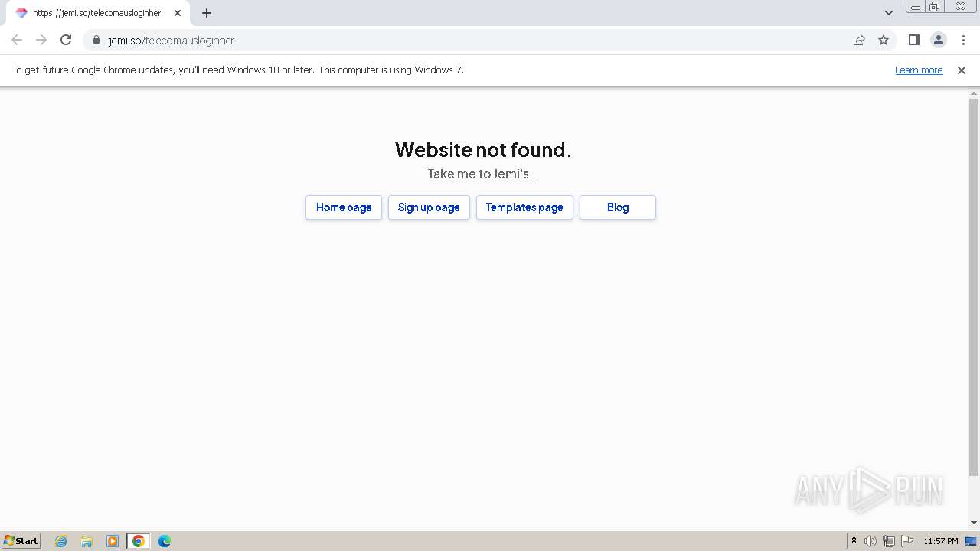This screenshot has width=980, height=551.
Task: Open Windows Explorer folder in taskbar
Action: click(87, 541)
